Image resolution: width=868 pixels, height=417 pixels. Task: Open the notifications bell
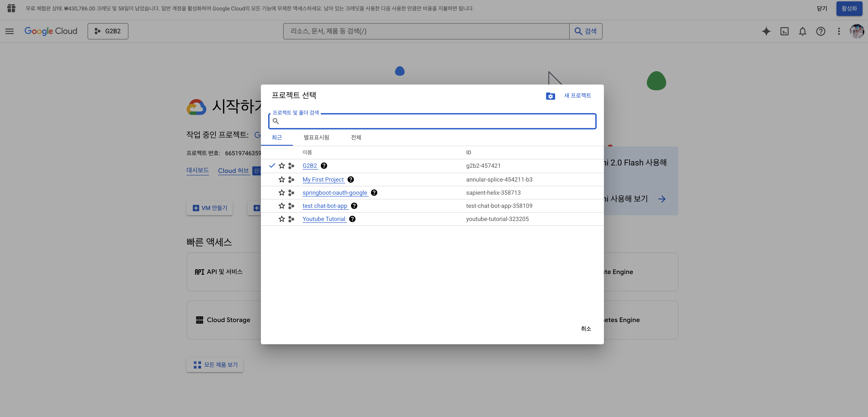pyautogui.click(x=802, y=31)
